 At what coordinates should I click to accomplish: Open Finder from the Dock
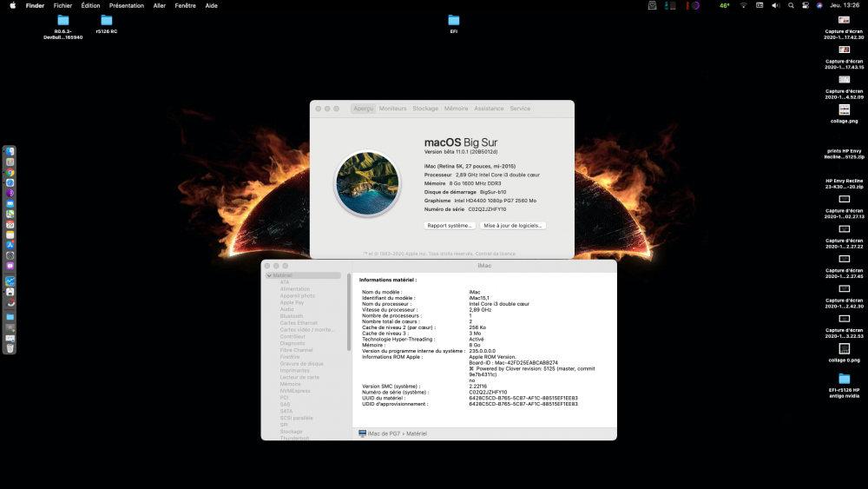[x=10, y=151]
